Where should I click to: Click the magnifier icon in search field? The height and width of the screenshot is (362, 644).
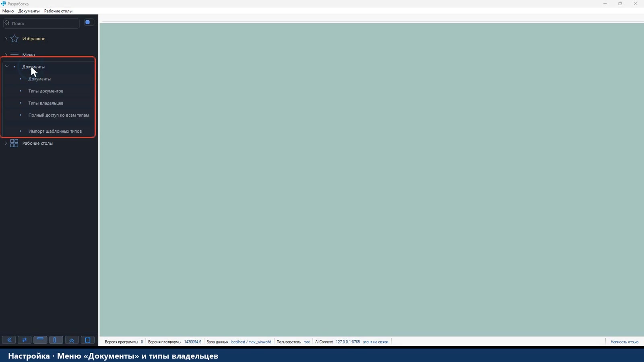click(x=7, y=23)
